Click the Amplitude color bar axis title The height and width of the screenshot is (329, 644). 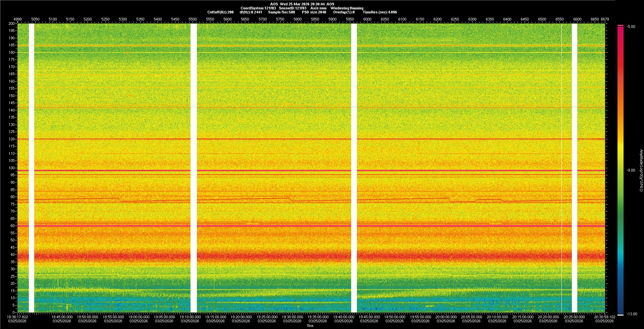641,170
